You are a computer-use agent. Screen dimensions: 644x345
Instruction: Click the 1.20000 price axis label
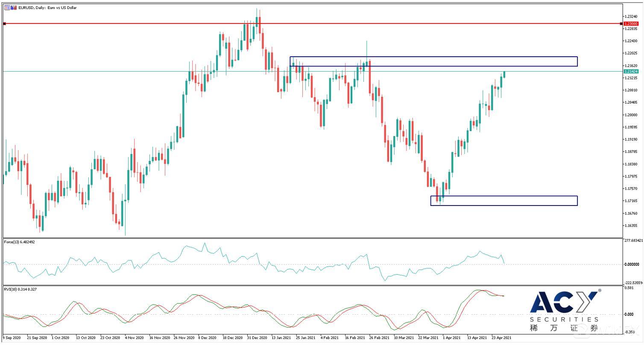(x=631, y=115)
